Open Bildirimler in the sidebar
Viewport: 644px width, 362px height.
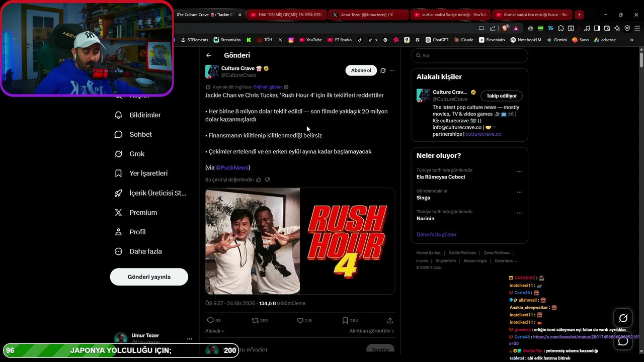[138, 115]
